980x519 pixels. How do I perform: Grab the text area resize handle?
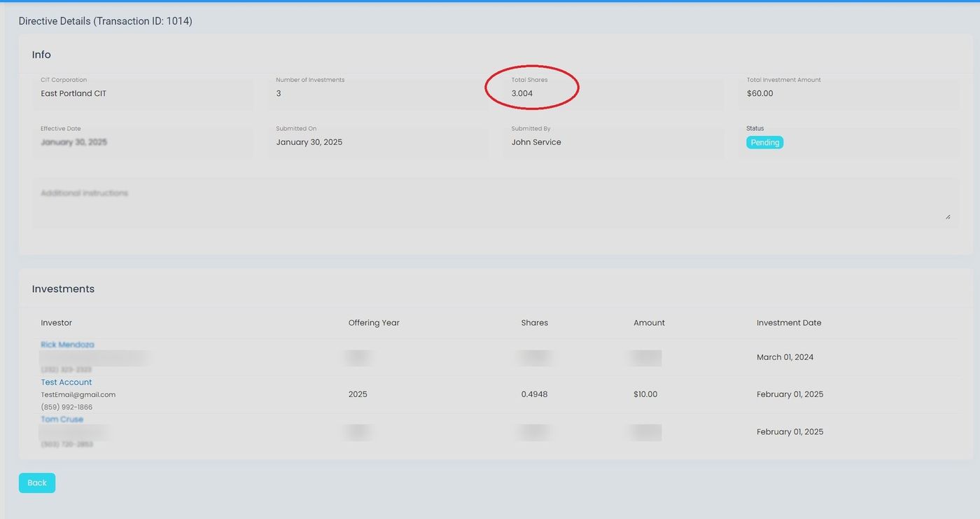948,217
